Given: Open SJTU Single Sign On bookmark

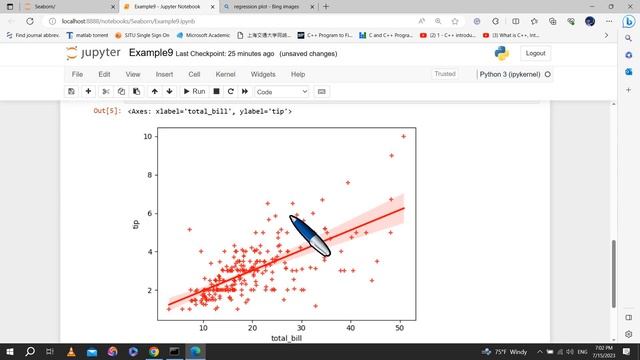Looking at the screenshot, I should [x=142, y=36].
